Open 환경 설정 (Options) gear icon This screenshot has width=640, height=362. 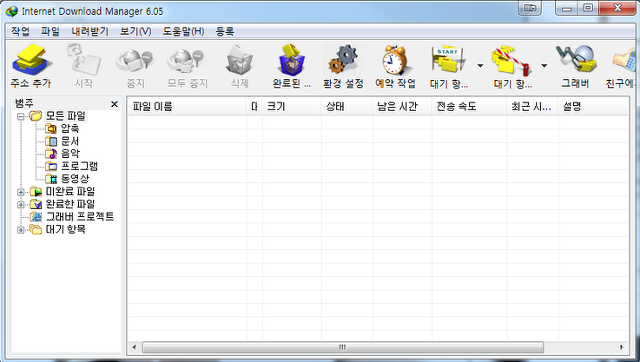tap(343, 60)
